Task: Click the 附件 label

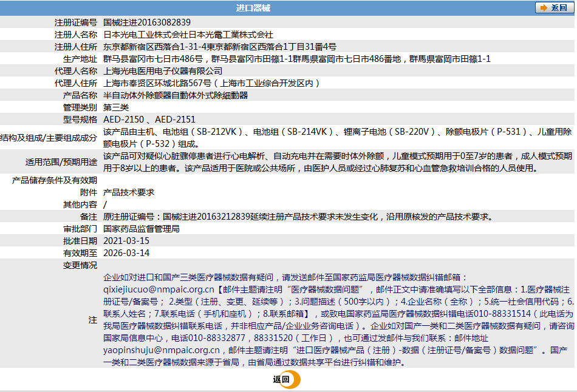Action: click(x=89, y=192)
